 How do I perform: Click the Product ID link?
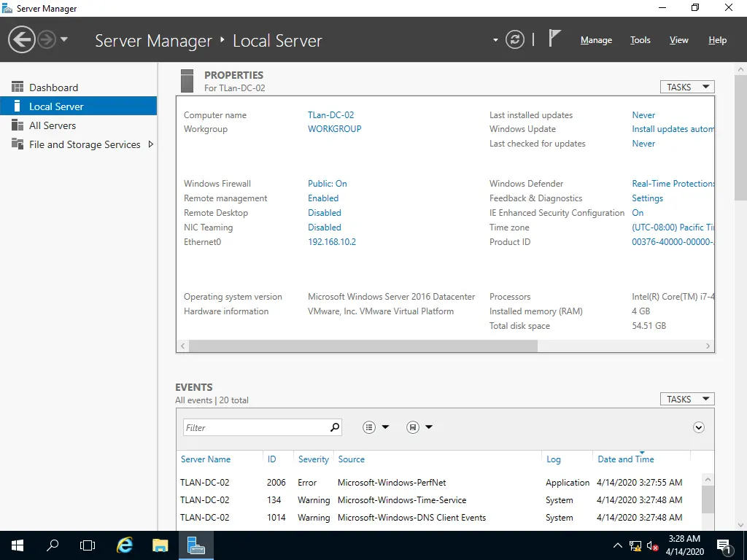[673, 242]
